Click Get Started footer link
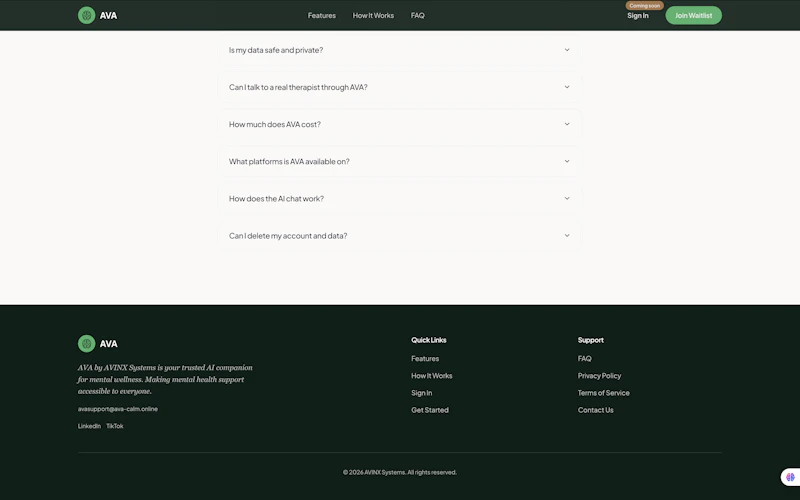800x500 pixels. click(430, 410)
